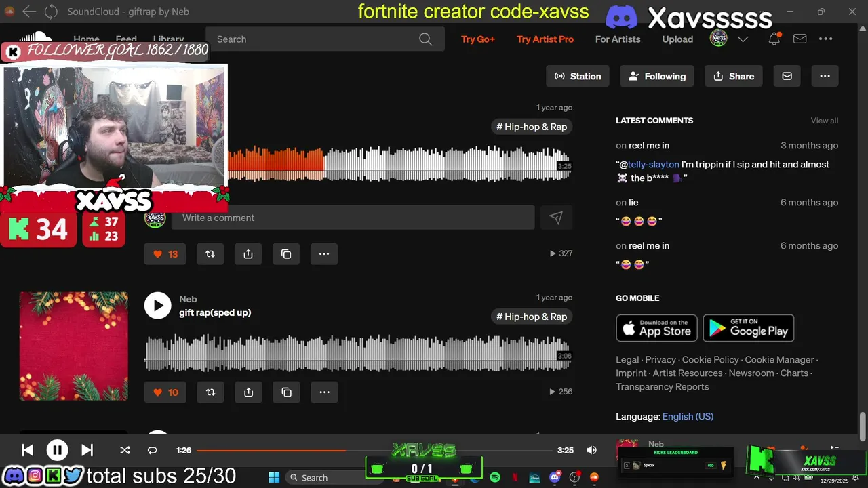Reload the SoundCloud page
The width and height of the screenshot is (868, 488).
point(51,12)
